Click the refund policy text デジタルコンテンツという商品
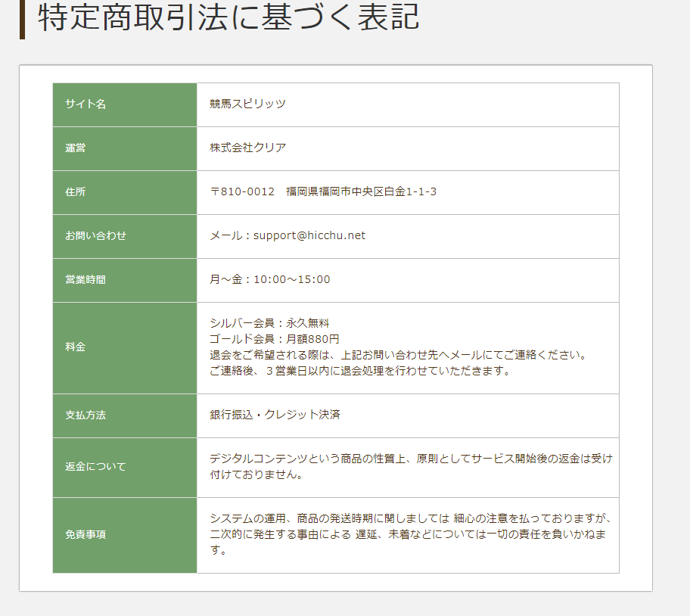The height and width of the screenshot is (616, 690). (x=411, y=467)
